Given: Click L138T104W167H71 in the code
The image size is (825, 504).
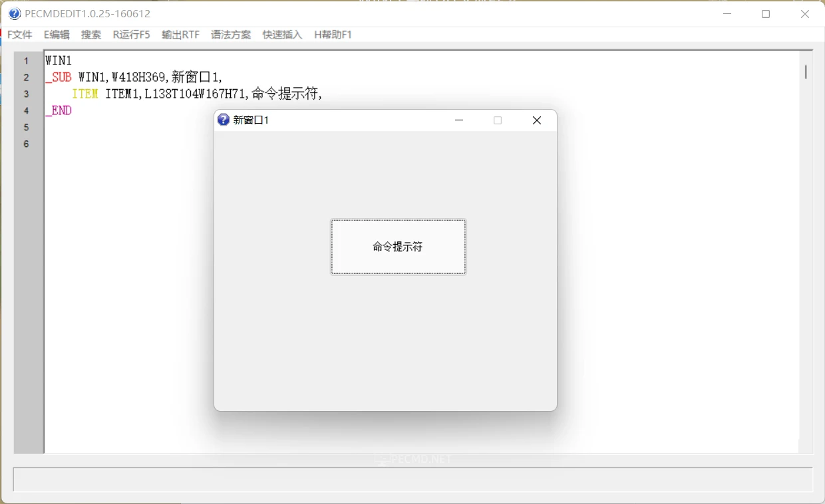Looking at the screenshot, I should [196, 94].
